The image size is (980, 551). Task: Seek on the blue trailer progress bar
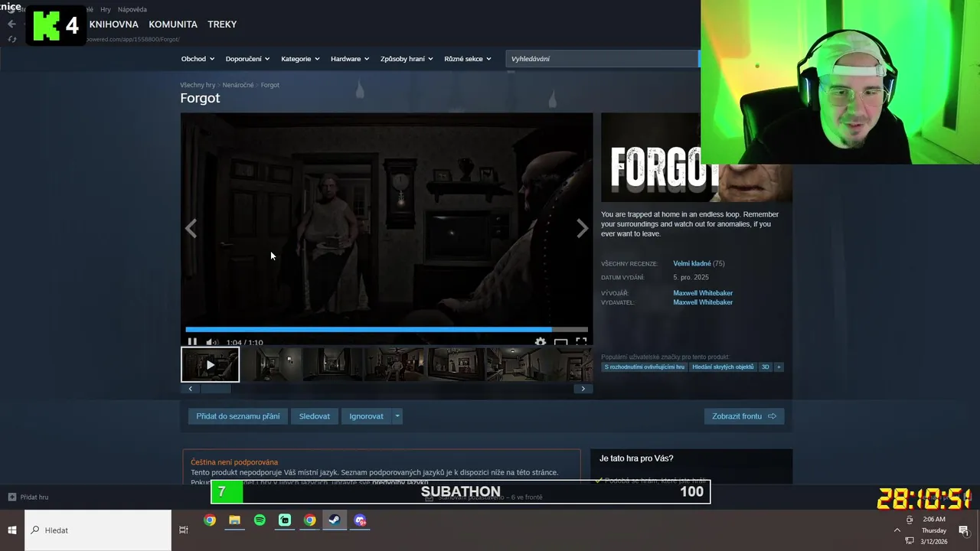[387, 330]
